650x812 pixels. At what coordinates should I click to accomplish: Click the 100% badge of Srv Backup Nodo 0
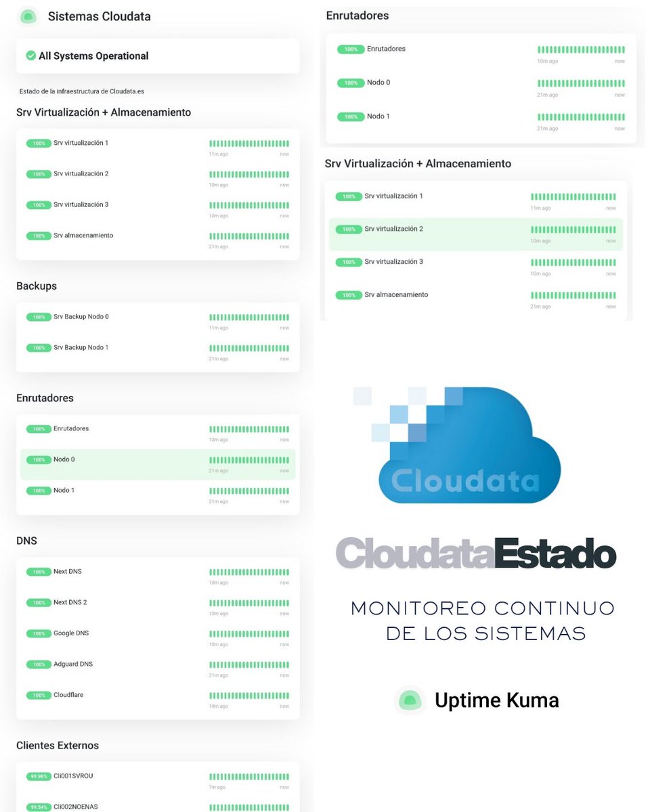tap(39, 317)
